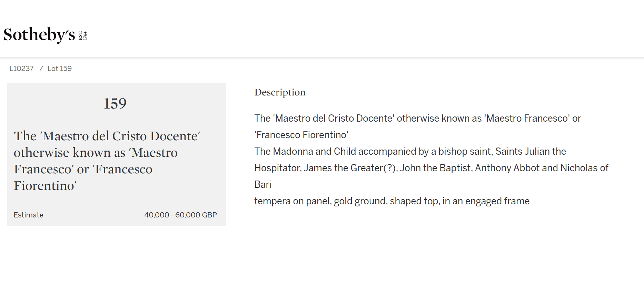The image size is (644, 296).
Task: Click the title line 'Francesco' or 'Francesco
Action: [83, 169]
